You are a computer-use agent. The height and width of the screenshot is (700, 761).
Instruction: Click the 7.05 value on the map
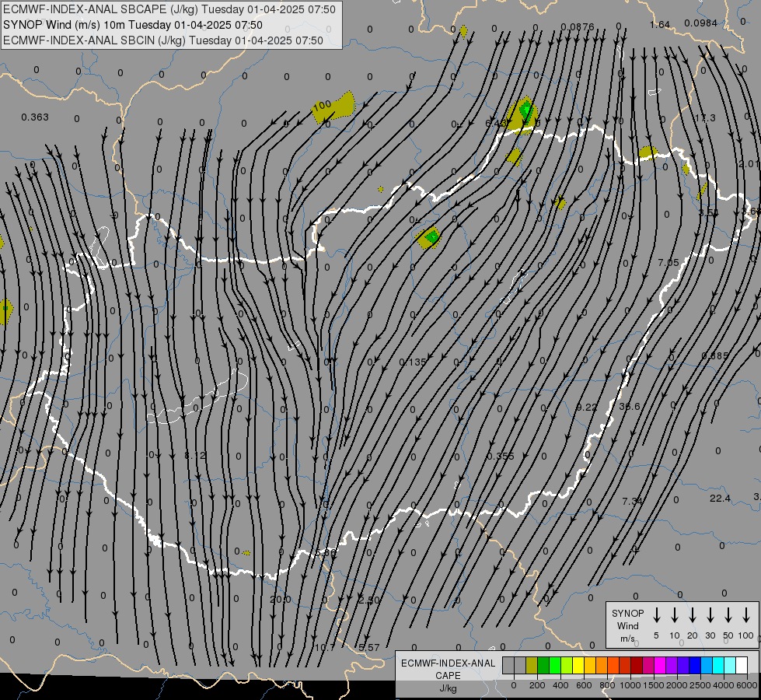click(668, 262)
